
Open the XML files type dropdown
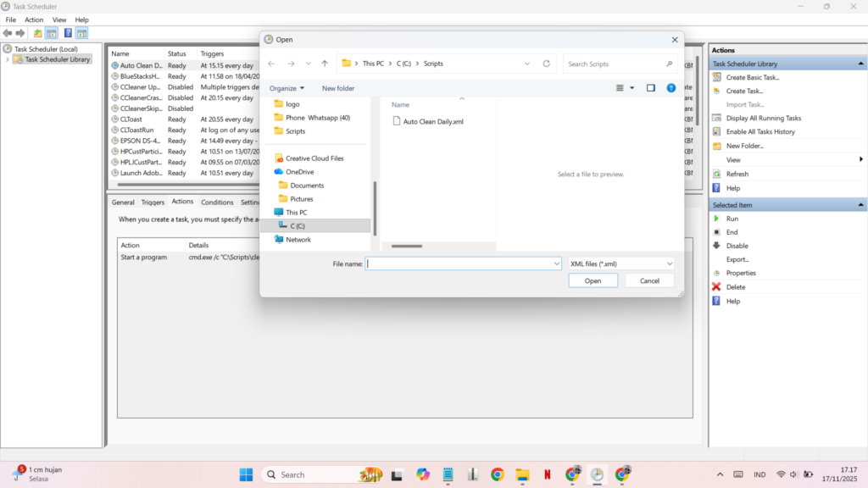pyautogui.click(x=620, y=264)
